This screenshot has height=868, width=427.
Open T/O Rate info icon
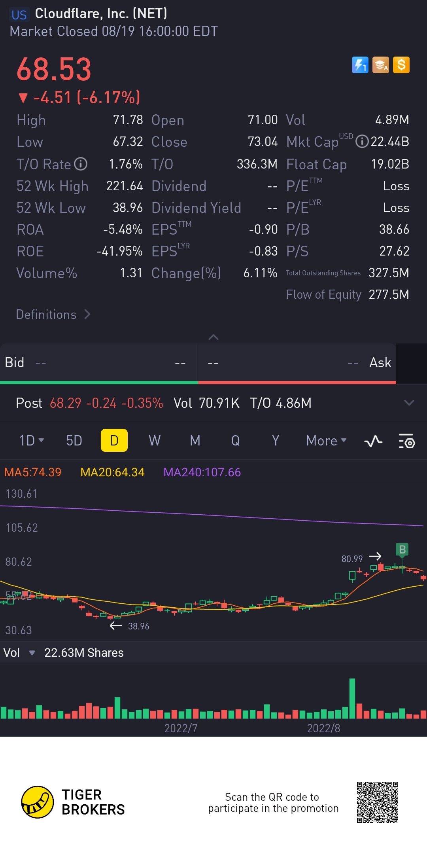[x=81, y=164]
